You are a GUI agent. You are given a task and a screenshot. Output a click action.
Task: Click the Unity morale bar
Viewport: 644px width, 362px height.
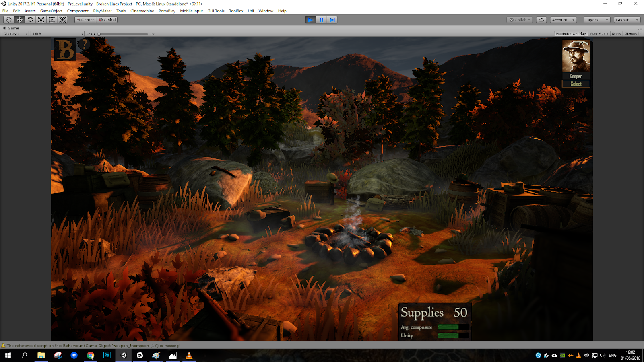453,335
